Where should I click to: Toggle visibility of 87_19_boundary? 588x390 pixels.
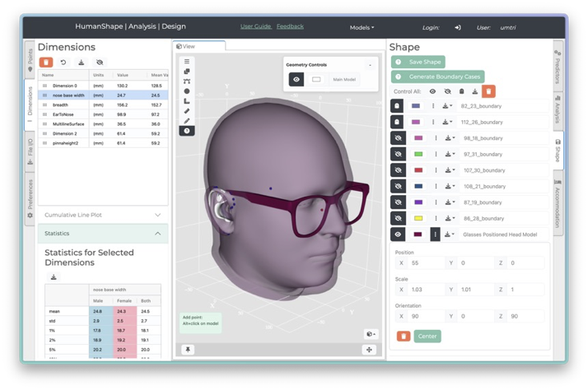coord(398,202)
